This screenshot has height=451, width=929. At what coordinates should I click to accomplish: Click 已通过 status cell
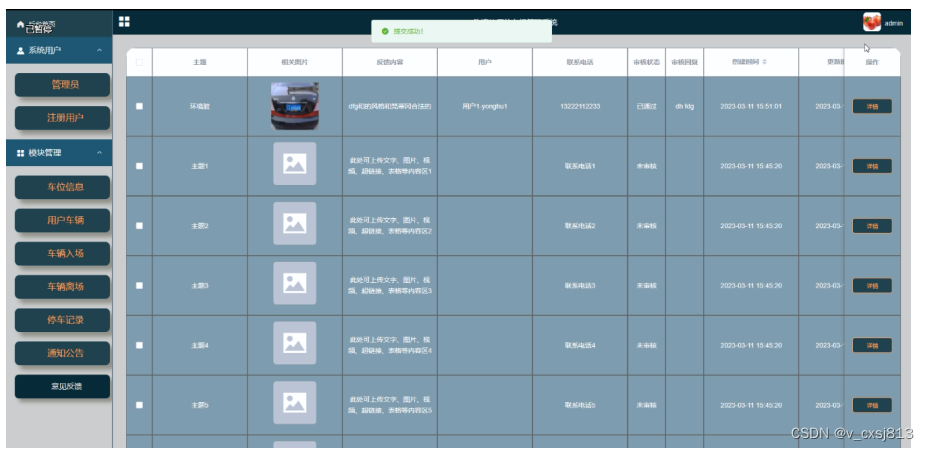(x=646, y=107)
